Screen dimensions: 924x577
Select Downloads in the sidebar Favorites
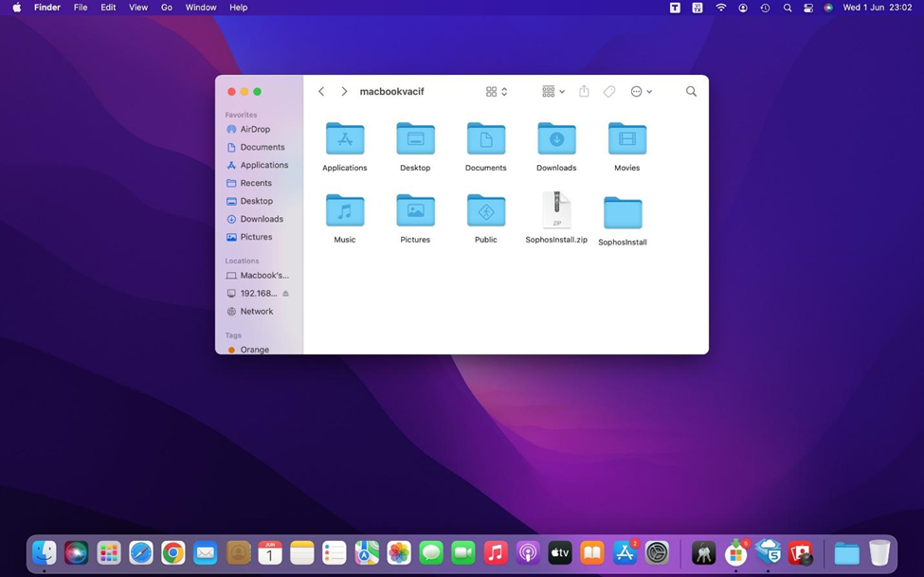[260, 219]
